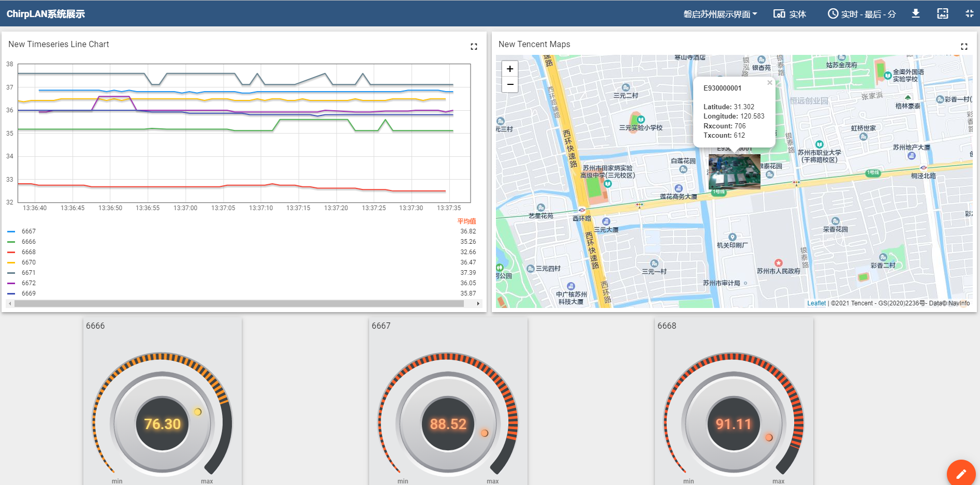
Task: Click the 采香花园 building marker on map
Action: tap(835, 221)
